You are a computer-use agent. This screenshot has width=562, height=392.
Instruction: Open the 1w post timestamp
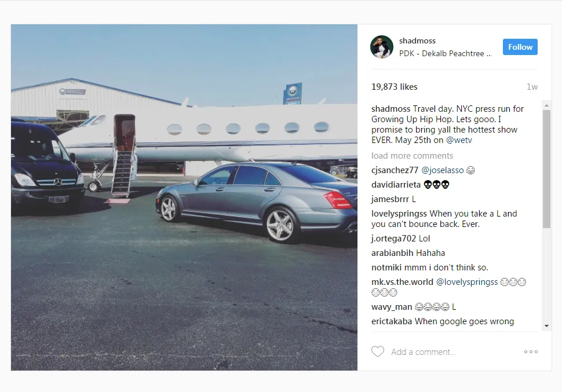(532, 87)
